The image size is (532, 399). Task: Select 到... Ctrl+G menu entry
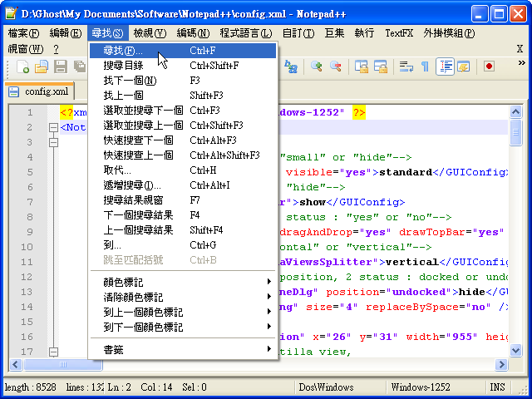[183, 244]
